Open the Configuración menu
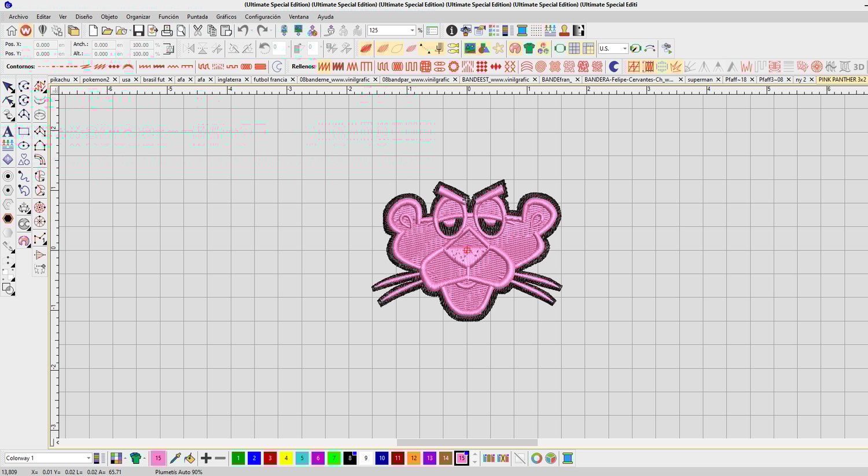The height and width of the screenshot is (476, 868). point(263,17)
